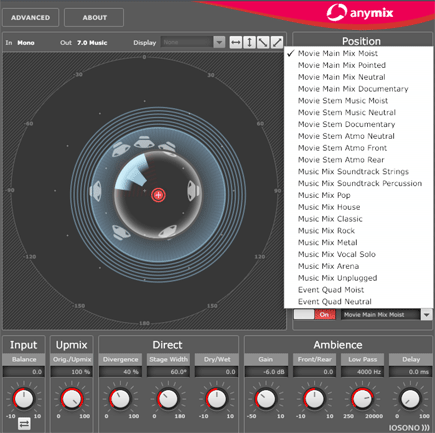Click the diagonal down-right arrow icon
Image resolution: width=435 pixels, height=433 pixels.
(x=263, y=42)
